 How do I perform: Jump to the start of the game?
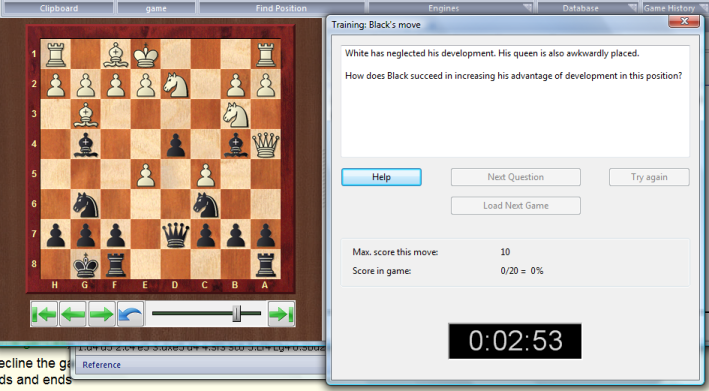pyautogui.click(x=44, y=314)
